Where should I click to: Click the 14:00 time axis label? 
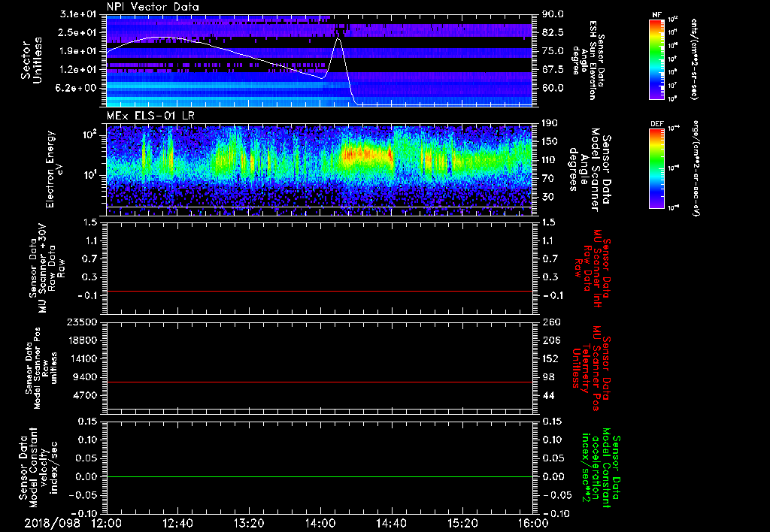(x=320, y=523)
